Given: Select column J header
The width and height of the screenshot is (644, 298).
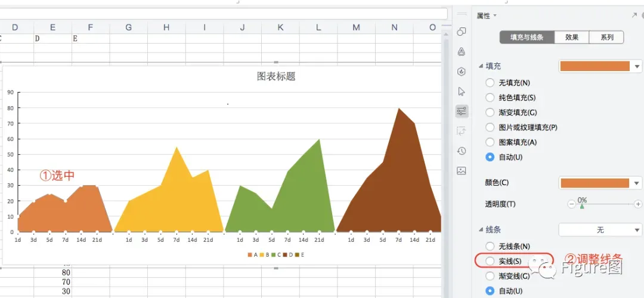Looking at the screenshot, I should [x=242, y=27].
